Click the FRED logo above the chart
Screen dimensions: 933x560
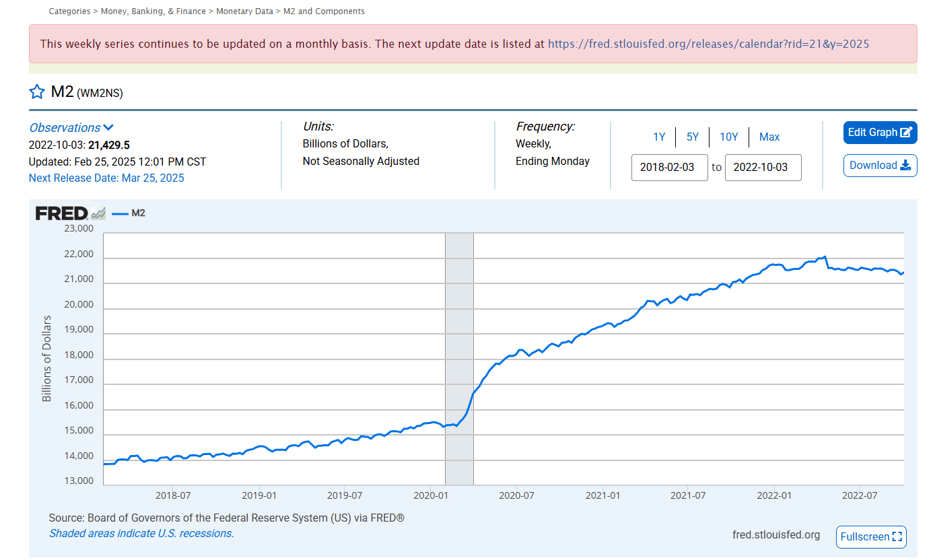click(x=62, y=213)
